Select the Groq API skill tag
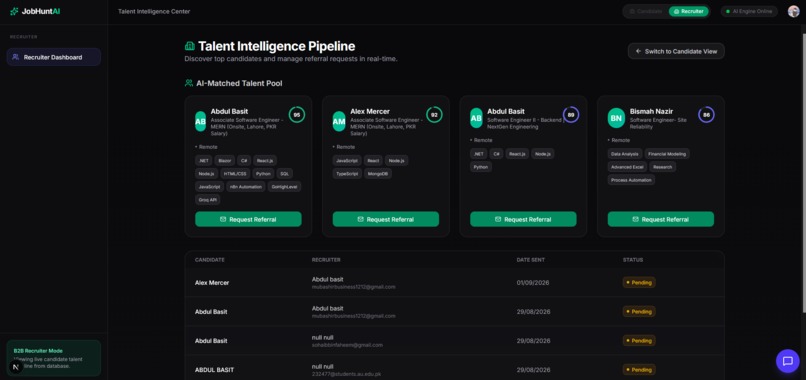Viewport: 806px width, 380px height. tap(208, 200)
